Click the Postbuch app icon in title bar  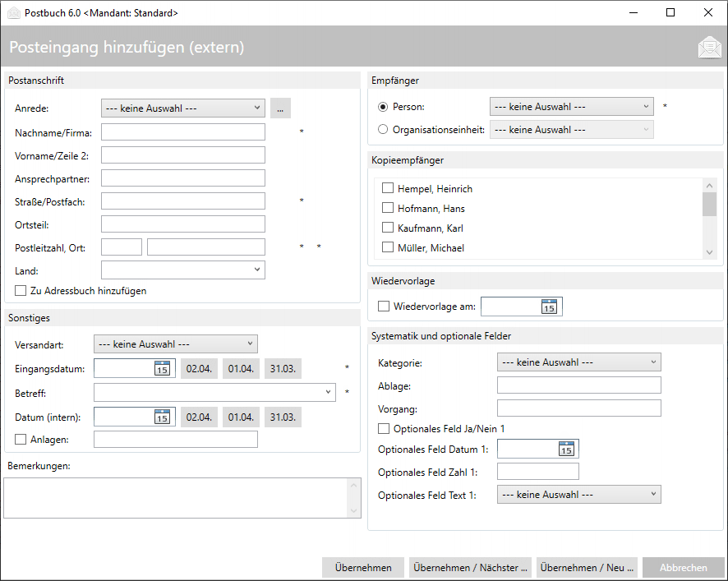[13, 13]
